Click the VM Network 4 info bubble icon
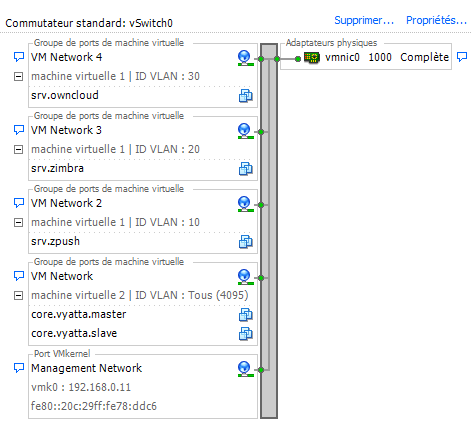The image size is (476, 429). click(19, 57)
